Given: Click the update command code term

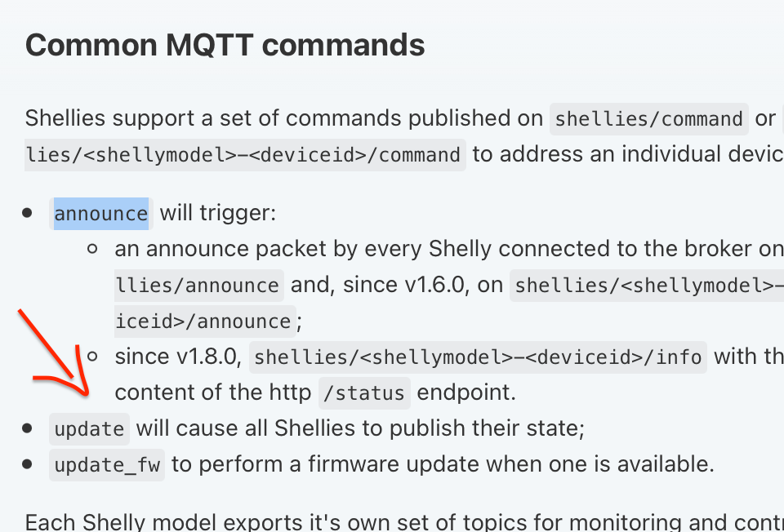Looking at the screenshot, I should [x=90, y=428].
